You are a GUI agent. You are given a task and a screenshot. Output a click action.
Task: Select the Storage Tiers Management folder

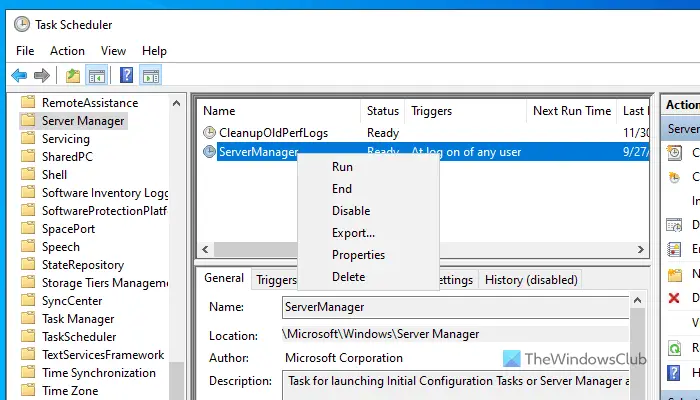coord(105,283)
